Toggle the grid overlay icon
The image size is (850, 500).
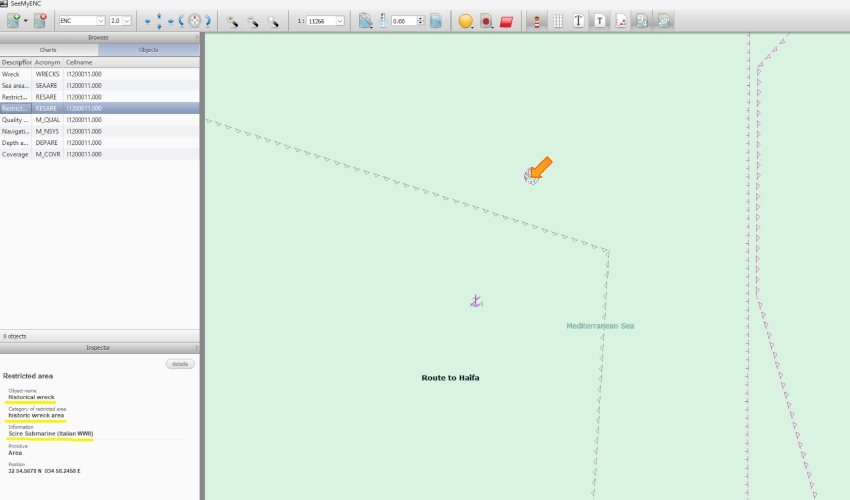click(558, 21)
